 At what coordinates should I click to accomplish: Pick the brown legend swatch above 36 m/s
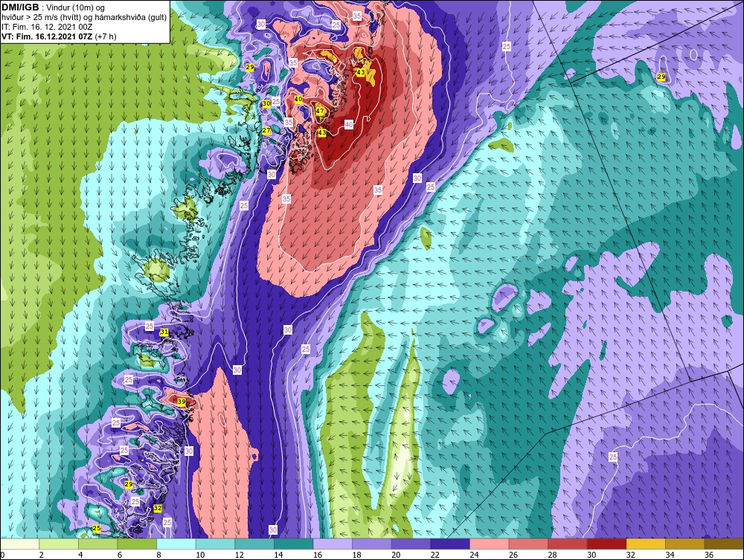(724, 544)
